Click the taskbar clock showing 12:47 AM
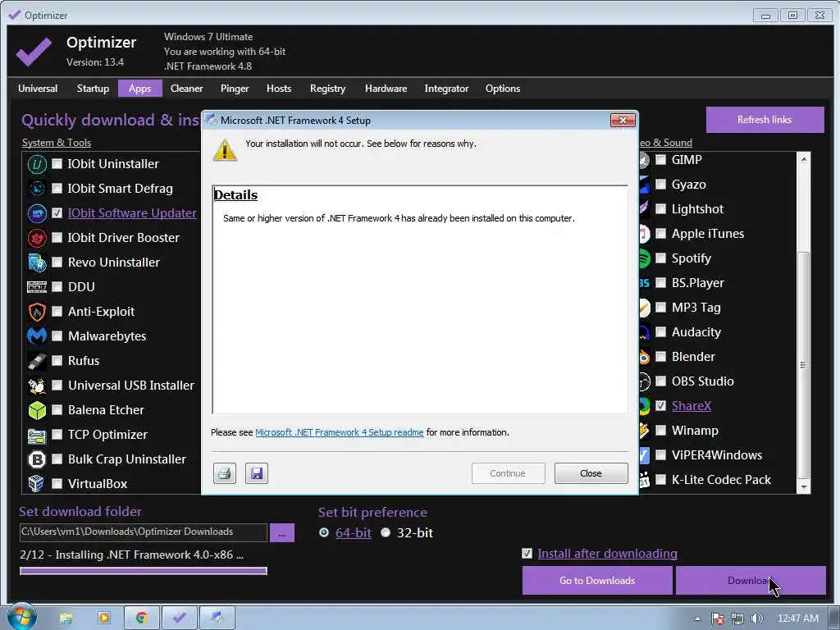Image resolution: width=840 pixels, height=630 pixels. click(797, 619)
